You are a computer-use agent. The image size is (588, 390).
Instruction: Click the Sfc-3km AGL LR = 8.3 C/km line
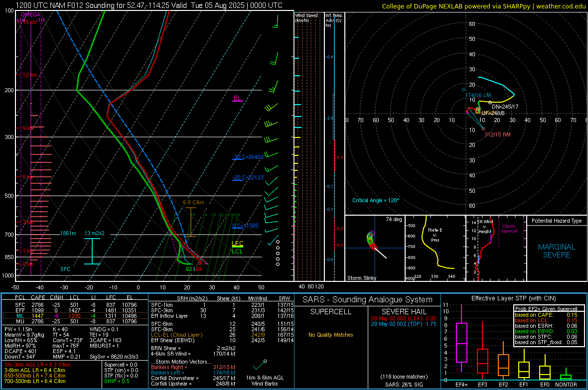[37, 365]
